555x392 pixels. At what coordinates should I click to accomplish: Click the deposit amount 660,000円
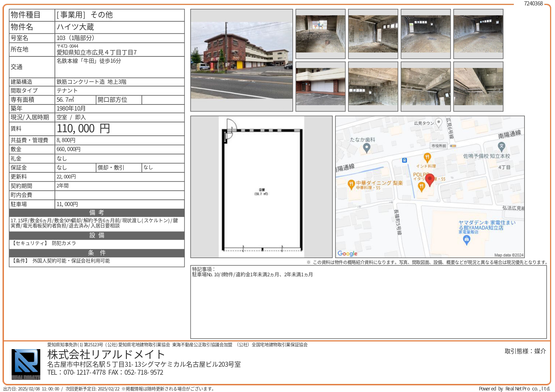[69, 149]
